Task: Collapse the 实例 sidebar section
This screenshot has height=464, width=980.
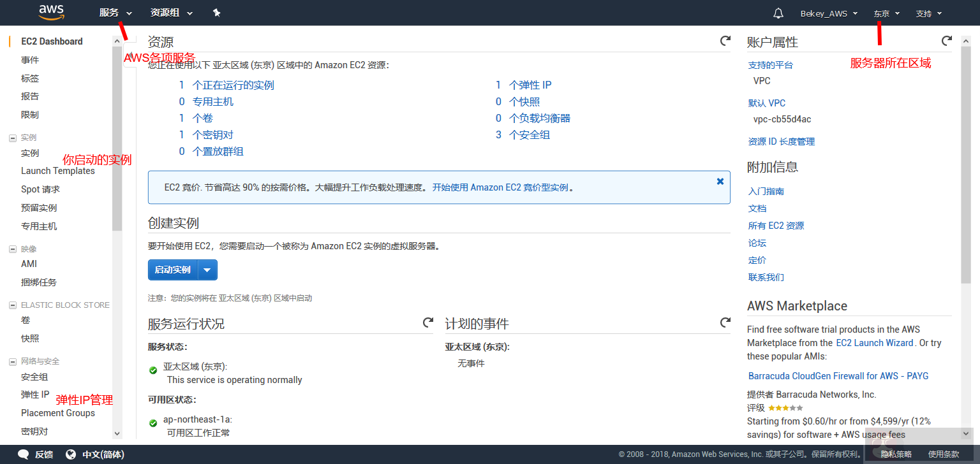Action: (13, 137)
